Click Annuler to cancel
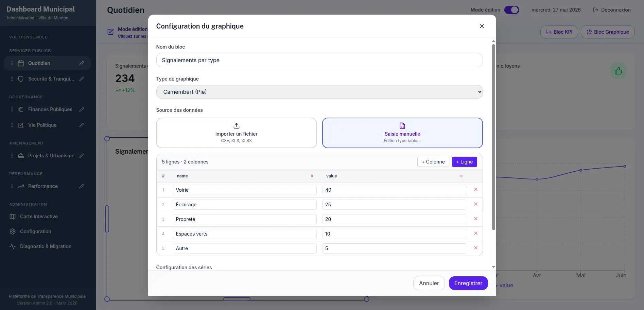Image resolution: width=644 pixels, height=310 pixels. pos(429,283)
